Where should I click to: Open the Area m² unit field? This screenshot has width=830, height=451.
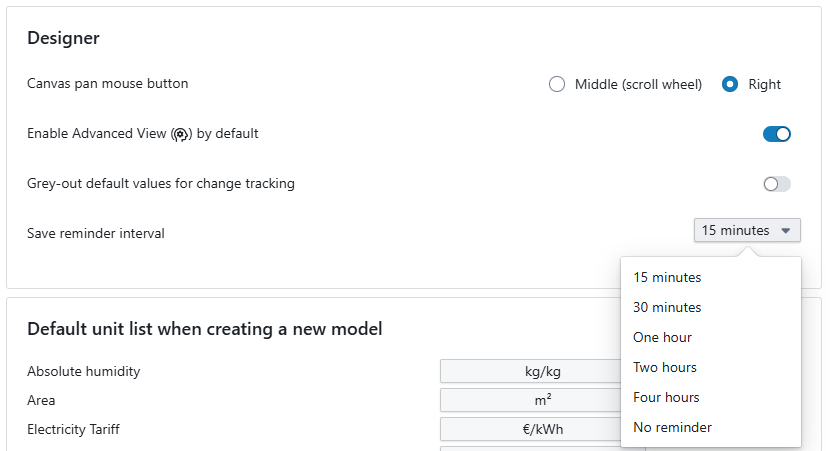point(531,400)
